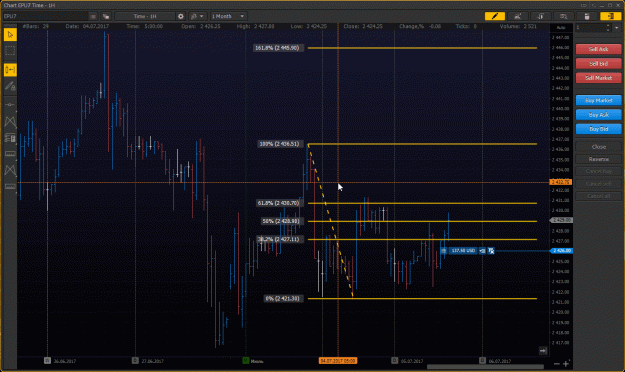
Task: Select the 61.8% Fibonacci level label
Action: pos(279,203)
